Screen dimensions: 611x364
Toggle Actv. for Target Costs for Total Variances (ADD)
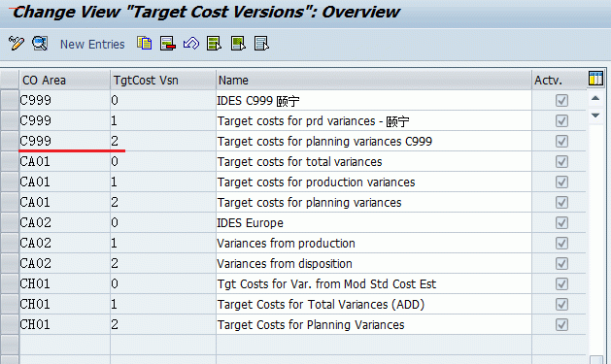pyautogui.click(x=561, y=304)
